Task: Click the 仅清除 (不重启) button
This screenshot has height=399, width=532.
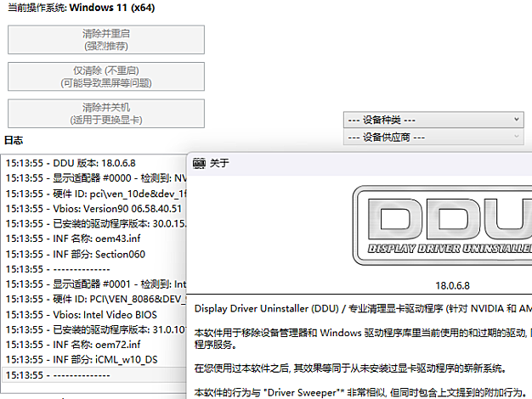Action: click(106, 76)
